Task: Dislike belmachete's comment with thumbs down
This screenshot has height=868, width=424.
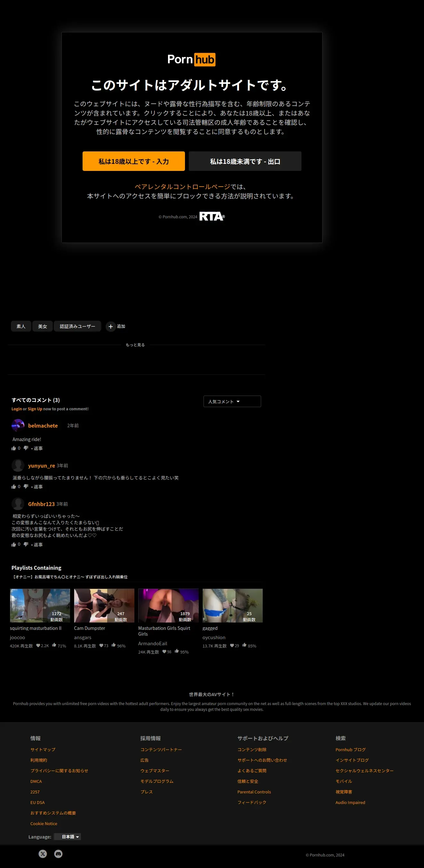Action: (26, 448)
